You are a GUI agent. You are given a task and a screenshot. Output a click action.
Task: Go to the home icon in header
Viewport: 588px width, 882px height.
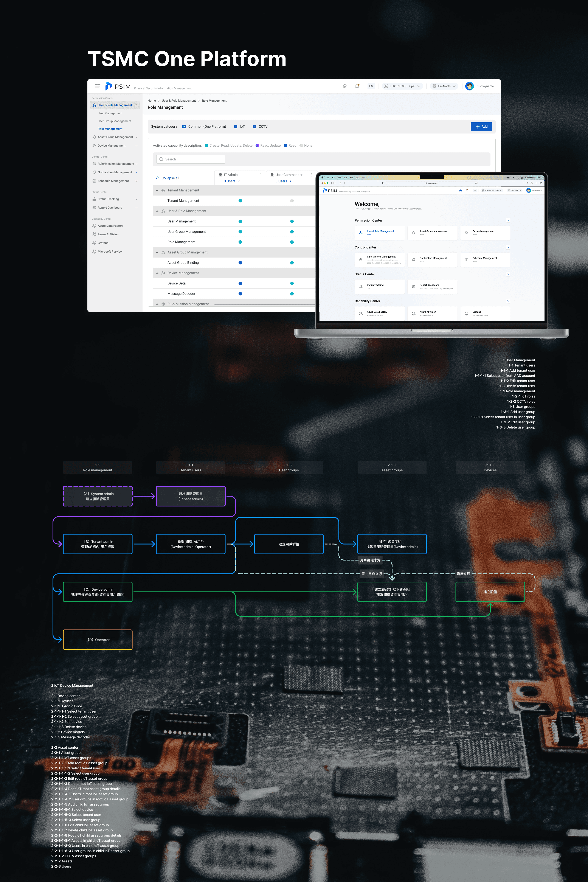pyautogui.click(x=345, y=86)
